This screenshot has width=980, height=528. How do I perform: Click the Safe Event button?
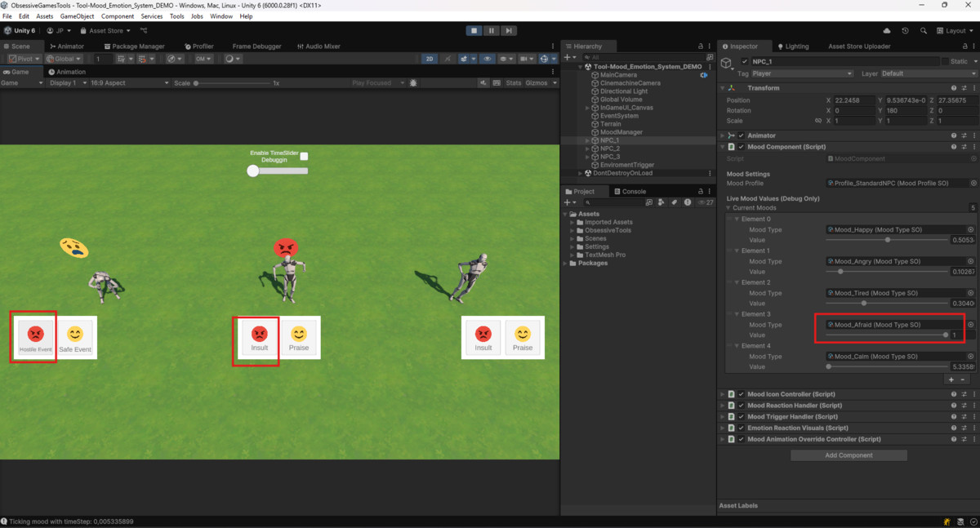75,338
